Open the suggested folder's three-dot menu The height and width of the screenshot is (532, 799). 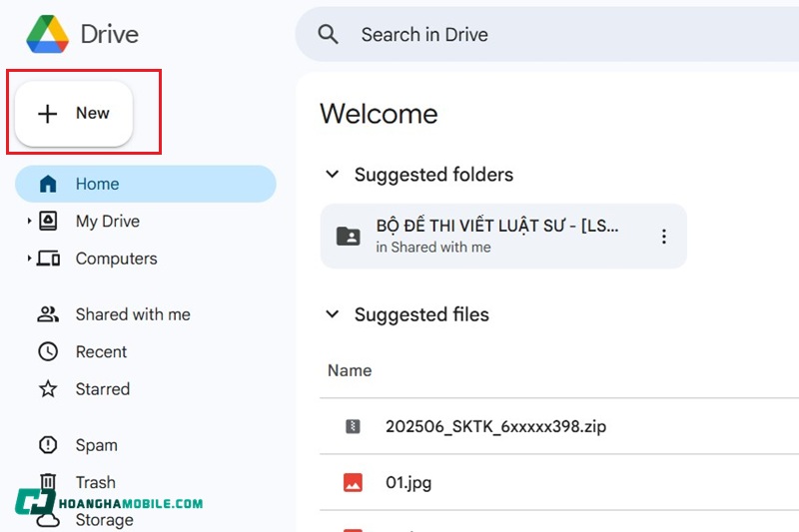point(663,237)
